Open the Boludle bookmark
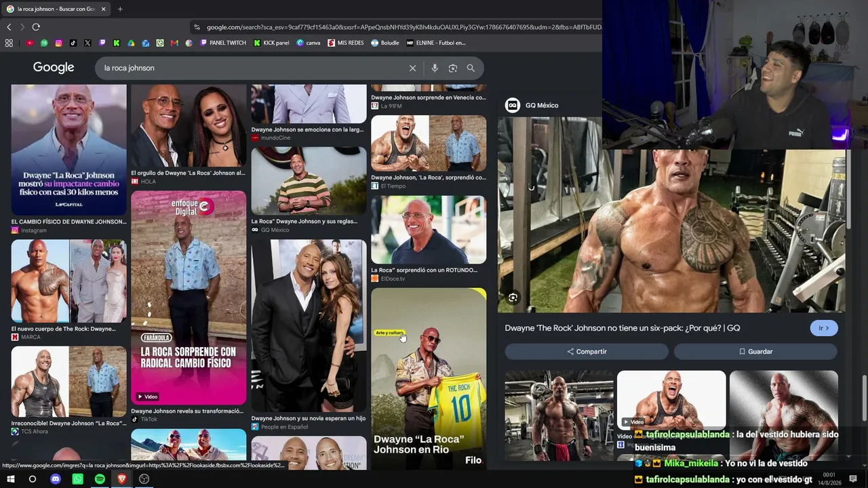The image size is (868, 488). 385,43
